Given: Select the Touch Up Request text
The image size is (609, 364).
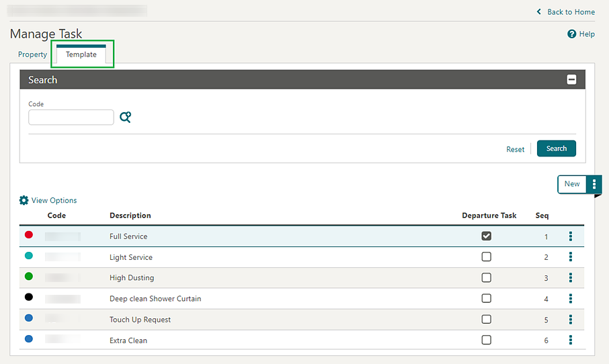Looking at the screenshot, I should [x=140, y=320].
